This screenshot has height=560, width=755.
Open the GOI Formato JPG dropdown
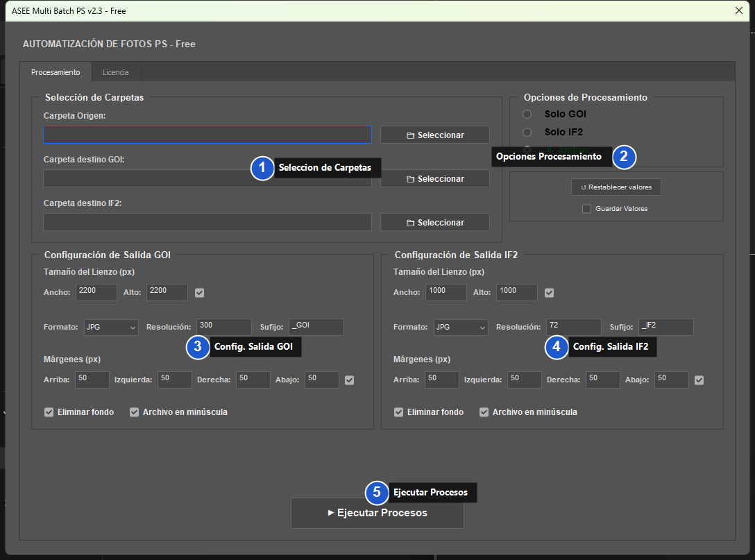[x=111, y=327]
